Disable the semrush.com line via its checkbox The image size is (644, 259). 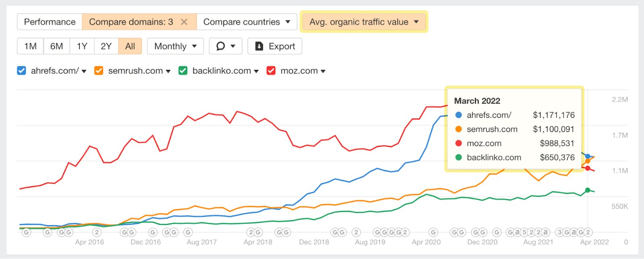coord(99,70)
